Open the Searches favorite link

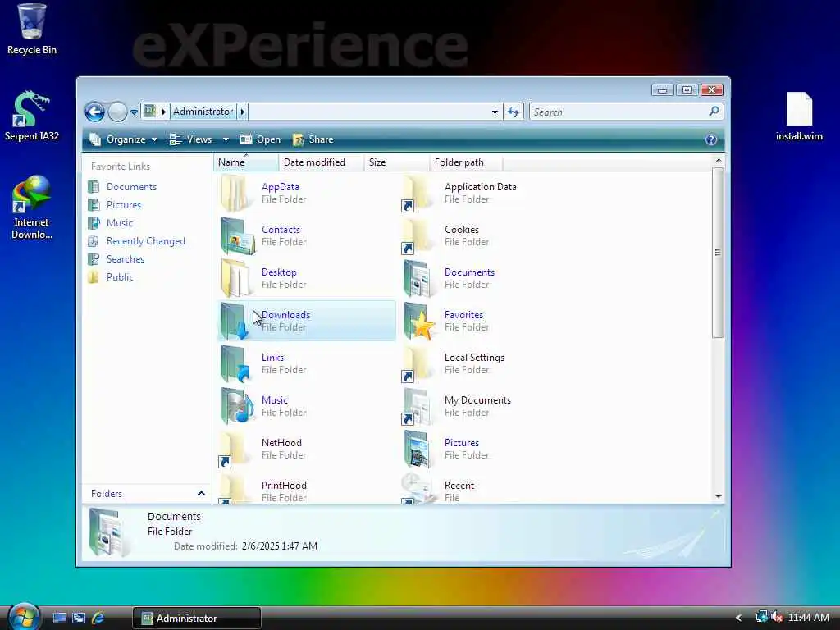click(x=126, y=258)
